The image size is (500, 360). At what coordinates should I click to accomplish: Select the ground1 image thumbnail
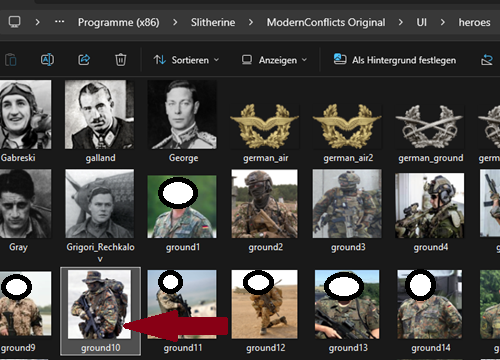pos(182,207)
